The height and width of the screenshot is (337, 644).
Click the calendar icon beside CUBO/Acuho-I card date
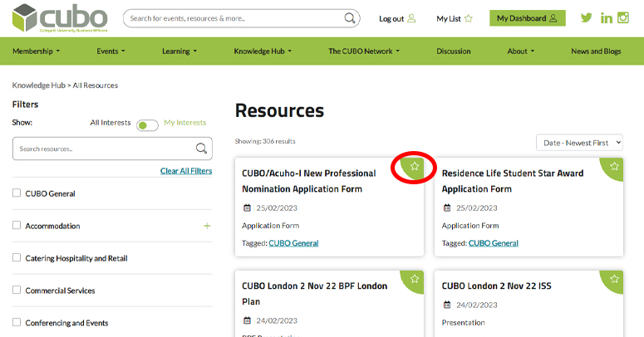pyautogui.click(x=247, y=208)
